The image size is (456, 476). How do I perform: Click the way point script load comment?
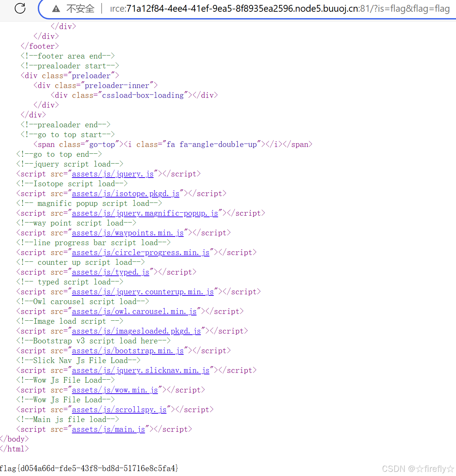(76, 223)
